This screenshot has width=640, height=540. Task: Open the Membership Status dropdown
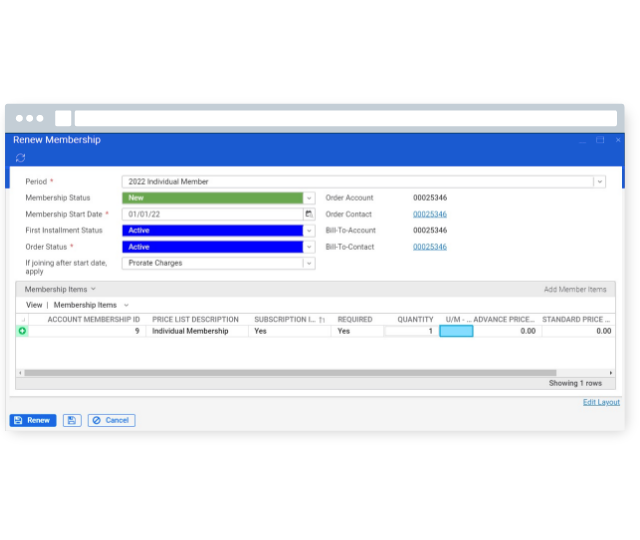pyautogui.click(x=309, y=198)
